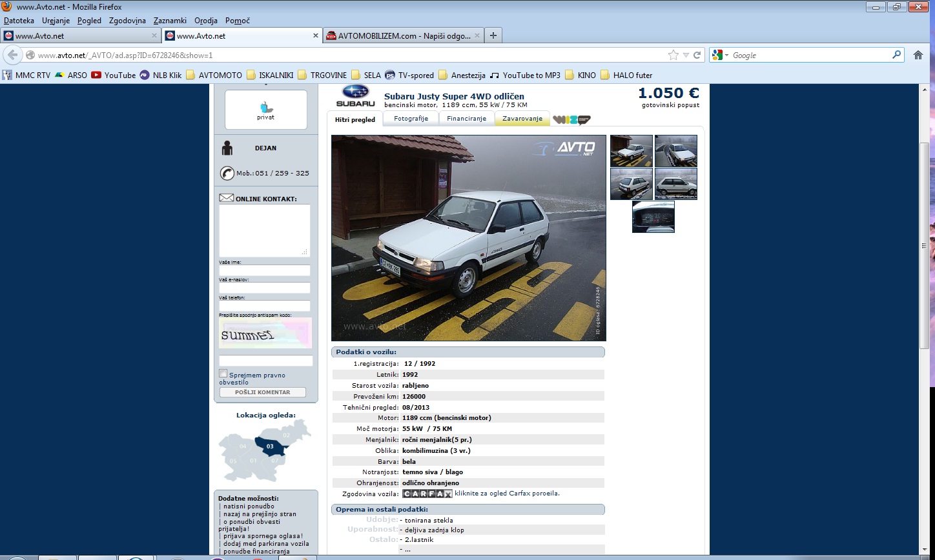This screenshot has height=560, width=935.
Task: Open the KINO bookmarks folder
Action: 581,75
